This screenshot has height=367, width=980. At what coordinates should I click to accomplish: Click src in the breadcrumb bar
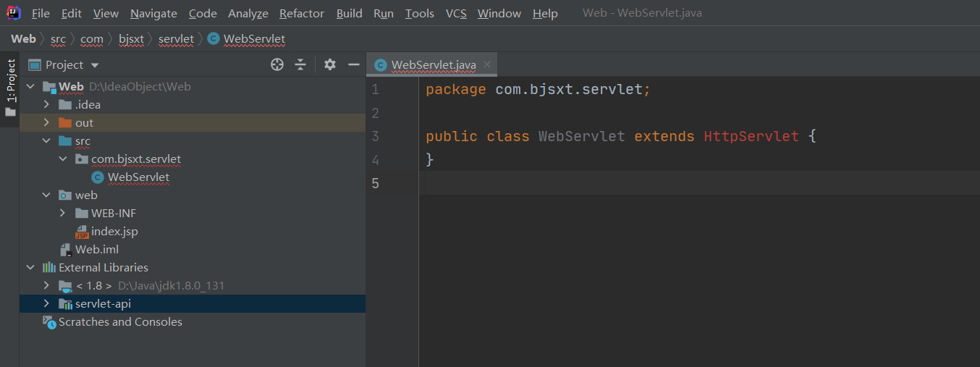point(58,38)
